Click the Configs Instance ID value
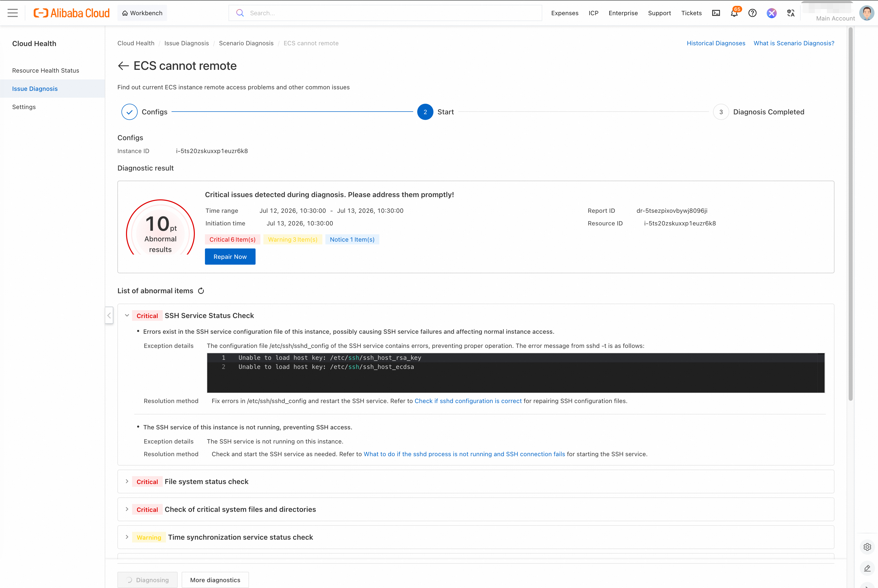The height and width of the screenshot is (588, 878). click(x=212, y=151)
